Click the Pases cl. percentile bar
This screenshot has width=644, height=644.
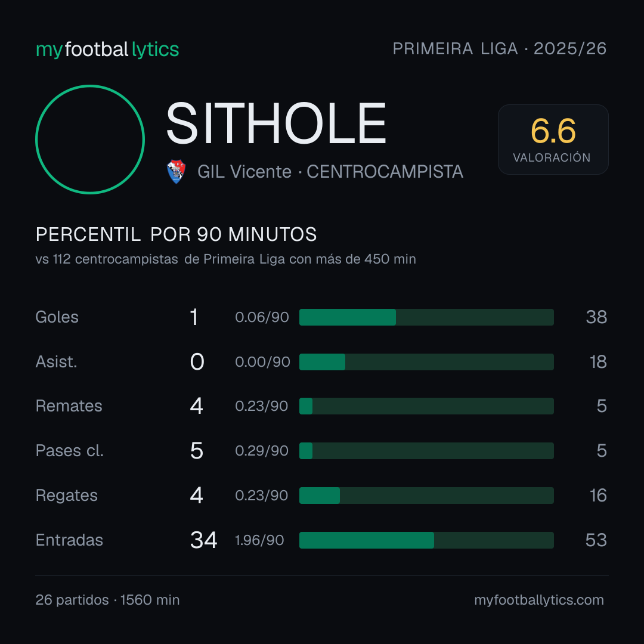point(426,451)
